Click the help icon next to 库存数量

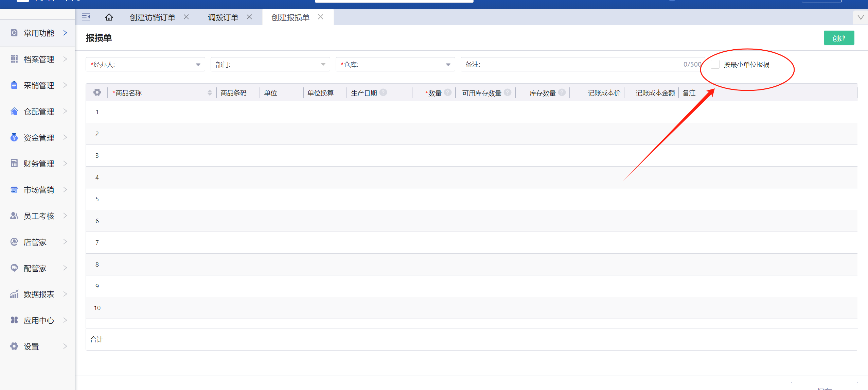(562, 92)
